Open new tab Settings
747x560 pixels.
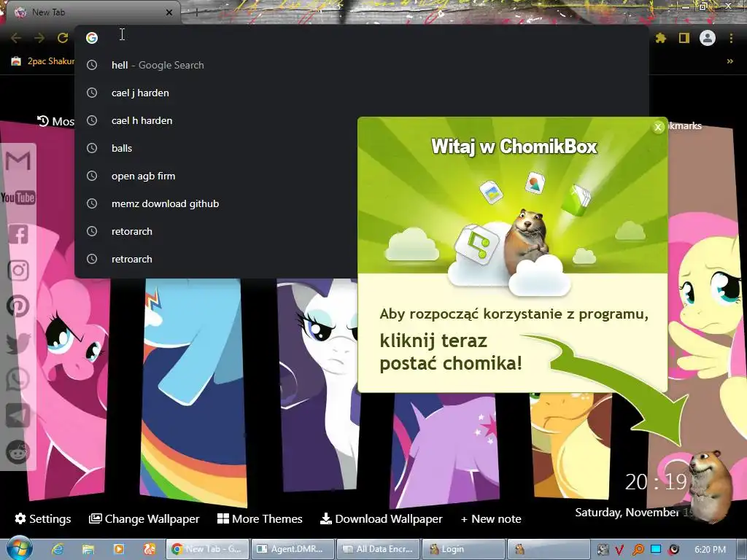[x=43, y=518]
